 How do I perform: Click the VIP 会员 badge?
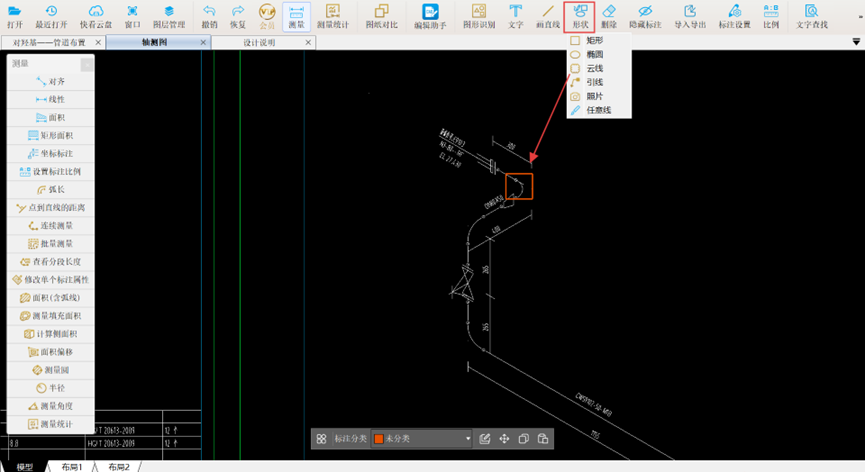point(267,12)
